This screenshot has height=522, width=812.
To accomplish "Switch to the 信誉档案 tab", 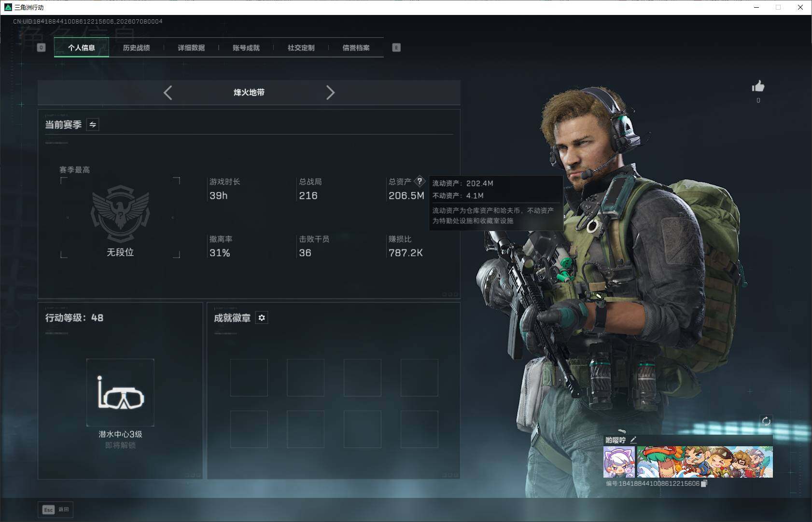I will click(356, 48).
